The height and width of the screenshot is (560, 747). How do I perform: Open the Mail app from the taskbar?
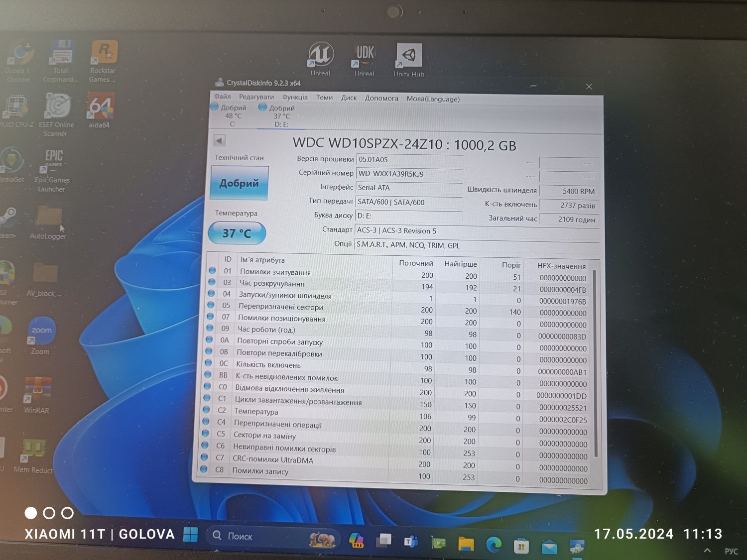[549, 547]
